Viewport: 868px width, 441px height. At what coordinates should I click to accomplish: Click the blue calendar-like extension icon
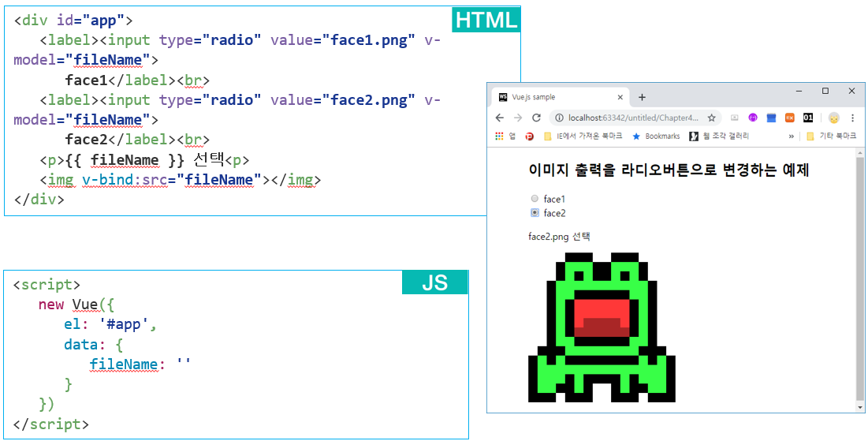(771, 118)
